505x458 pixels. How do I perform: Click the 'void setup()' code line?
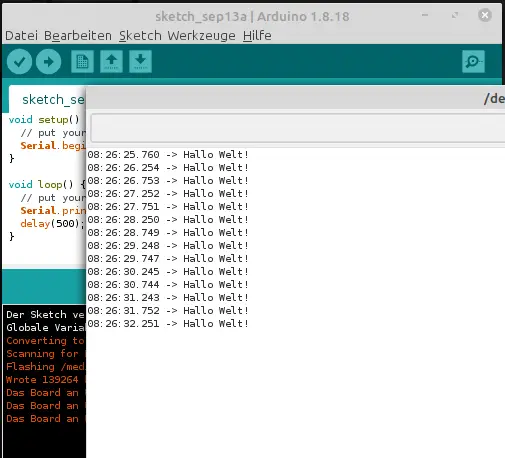point(44,119)
